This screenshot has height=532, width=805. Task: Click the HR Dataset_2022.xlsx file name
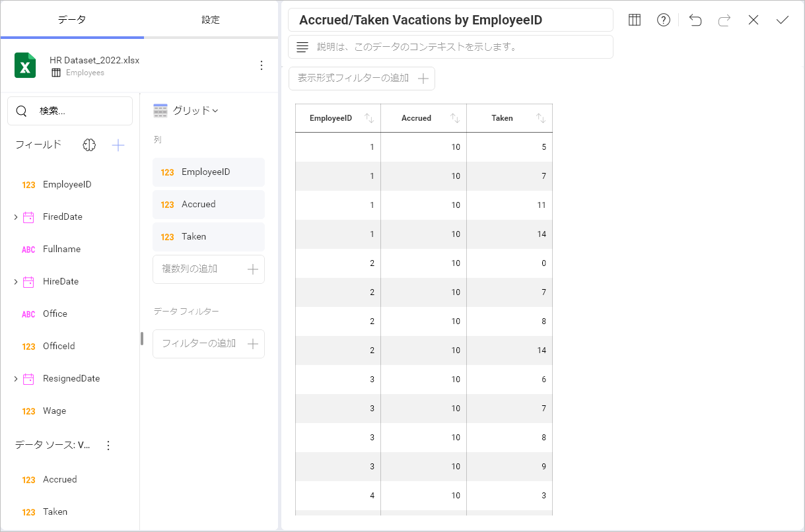coord(94,60)
